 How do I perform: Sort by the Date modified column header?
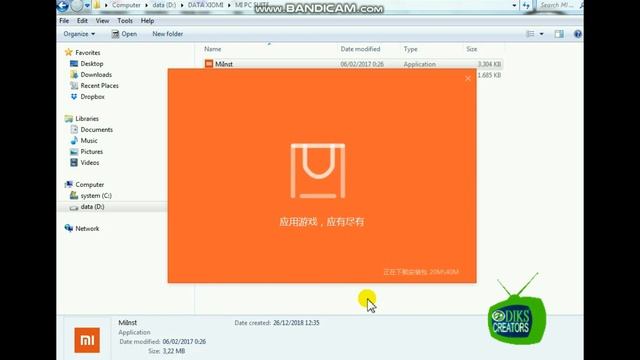(x=360, y=49)
